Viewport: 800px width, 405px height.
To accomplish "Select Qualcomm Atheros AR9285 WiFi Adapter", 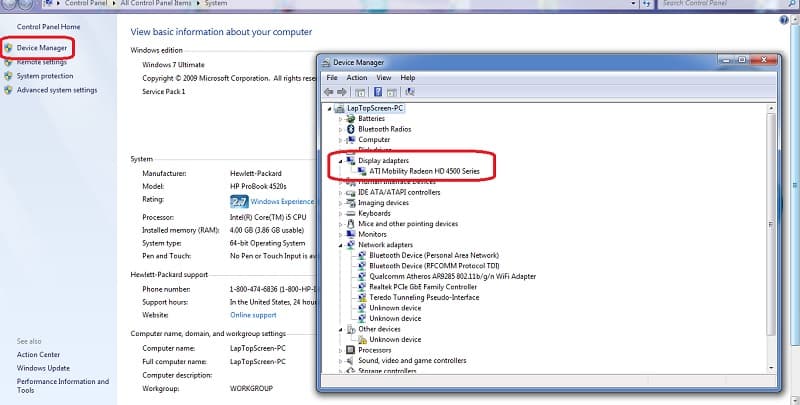I will pos(453,276).
